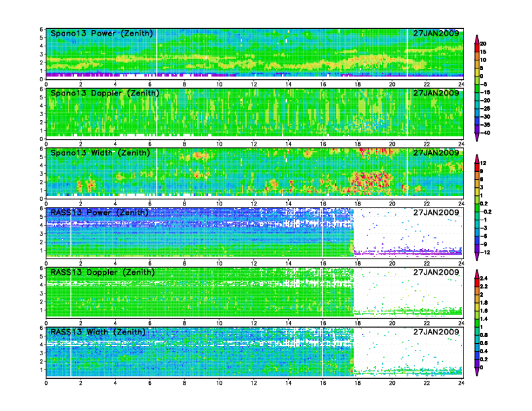532x411 pixels.
Task: Click hour 12 tick below the Spano13 Power panel
Action: point(254,84)
